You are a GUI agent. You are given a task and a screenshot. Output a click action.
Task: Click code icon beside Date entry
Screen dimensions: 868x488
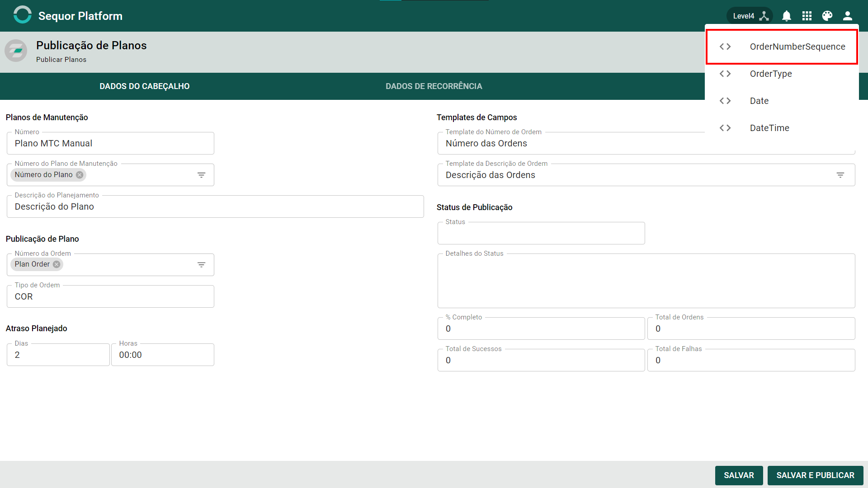click(725, 101)
